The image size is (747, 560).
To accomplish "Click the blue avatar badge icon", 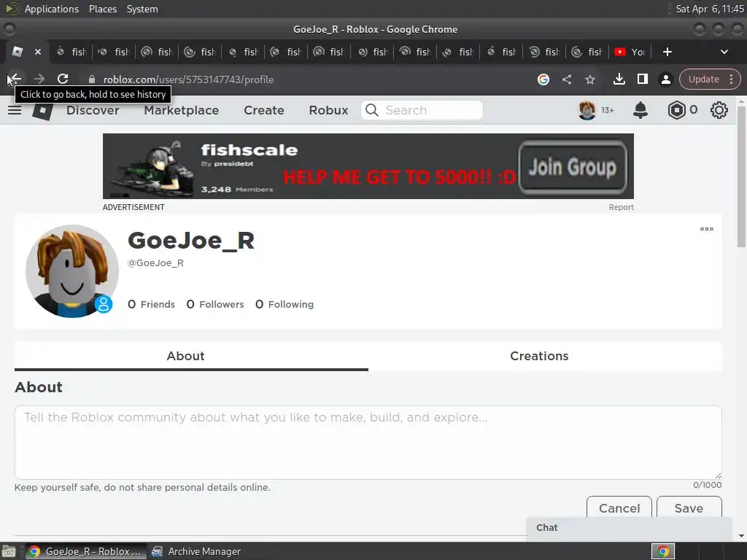I will point(104,304).
